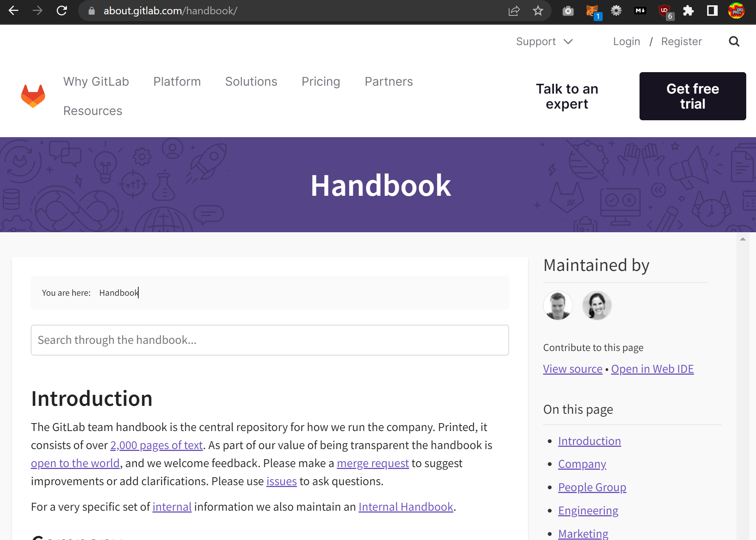756x540 pixels.
Task: Bookmark page with the star icon
Action: (x=538, y=11)
